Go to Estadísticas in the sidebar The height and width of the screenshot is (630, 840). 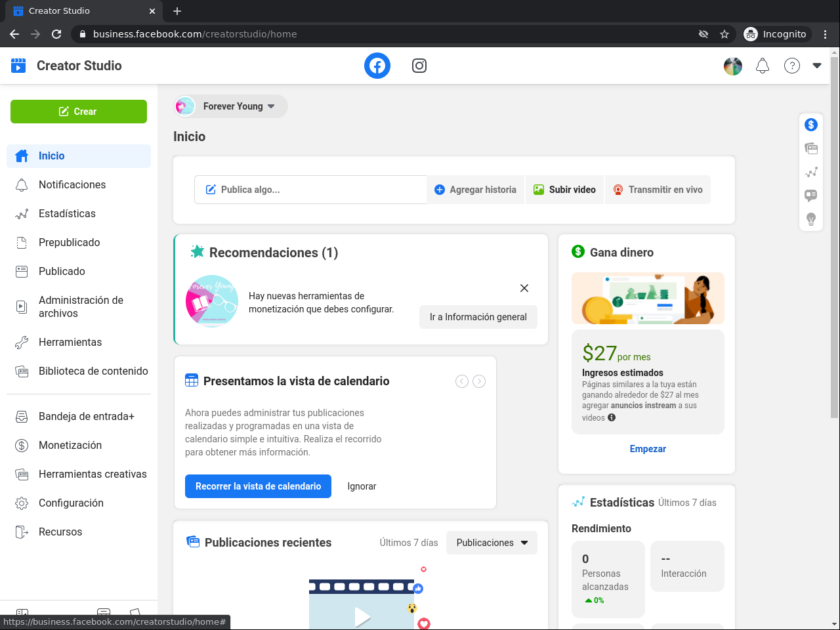(x=79, y=214)
